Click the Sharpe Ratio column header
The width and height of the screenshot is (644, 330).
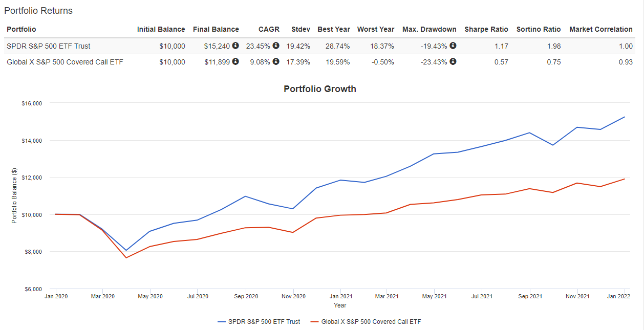(x=486, y=29)
